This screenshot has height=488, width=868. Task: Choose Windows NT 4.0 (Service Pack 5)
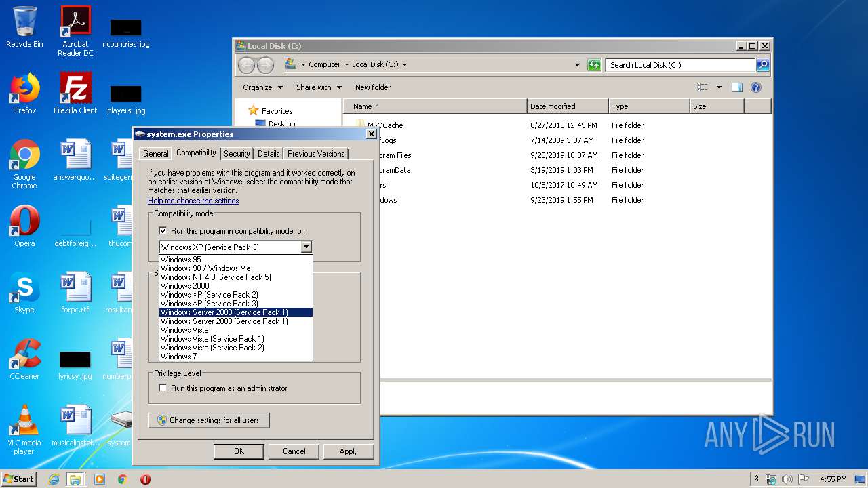(x=236, y=277)
